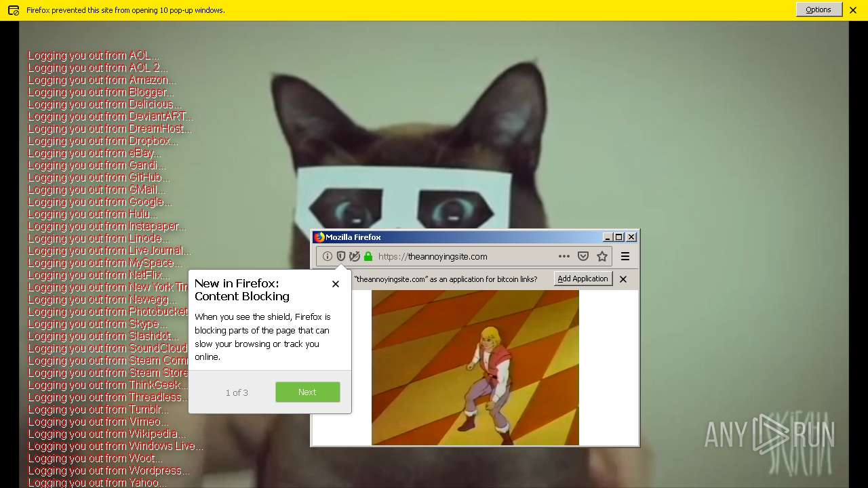Screen dimensions: 868x488
Task: Click the Firefox logo in popup title bar
Action: tap(319, 237)
